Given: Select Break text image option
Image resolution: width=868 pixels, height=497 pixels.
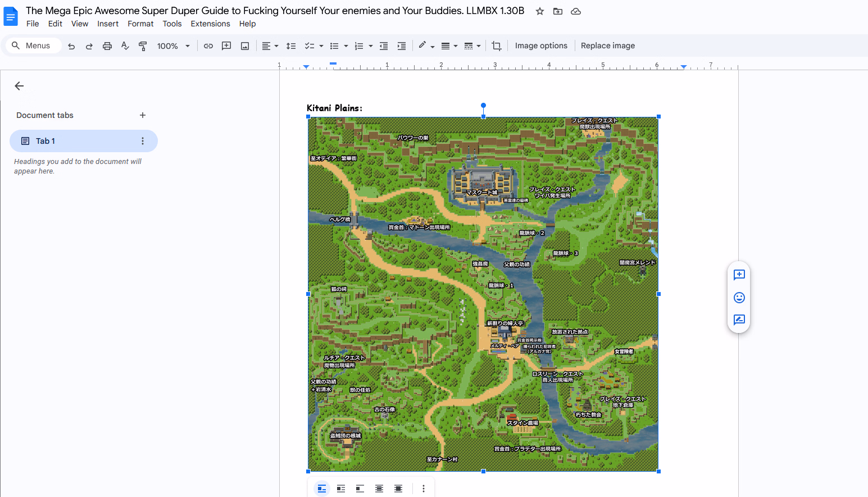Looking at the screenshot, I should click(x=360, y=489).
